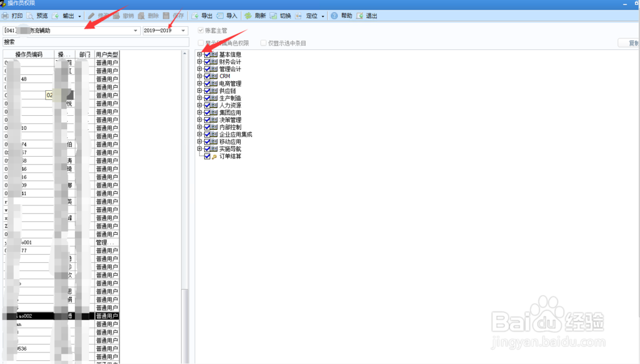Viewport: 640px width, 364px height.
Task: Click the Modify (修改) pencil icon
Action: click(x=92, y=16)
